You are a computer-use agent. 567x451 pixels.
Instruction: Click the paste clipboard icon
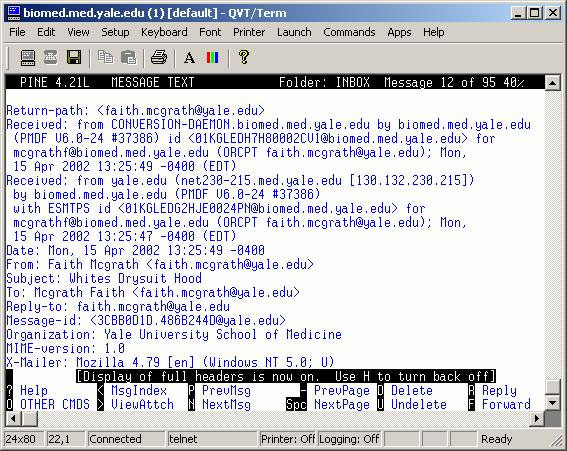[128, 58]
